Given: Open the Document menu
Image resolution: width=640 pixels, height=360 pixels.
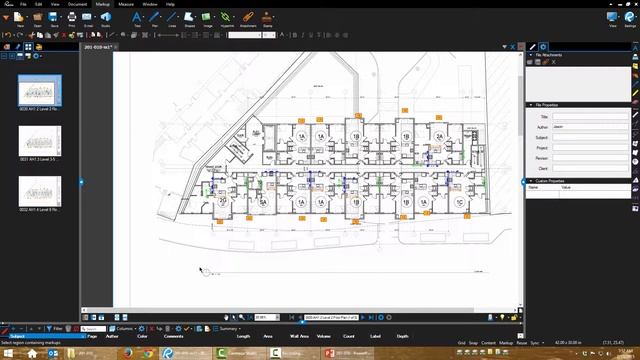Looking at the screenshot, I should pos(78,4).
